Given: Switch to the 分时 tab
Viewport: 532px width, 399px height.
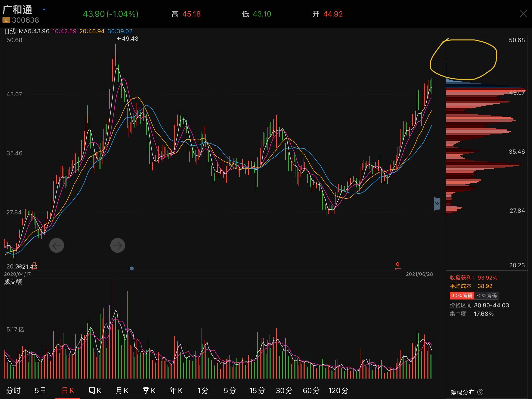Looking at the screenshot, I should (x=14, y=391).
